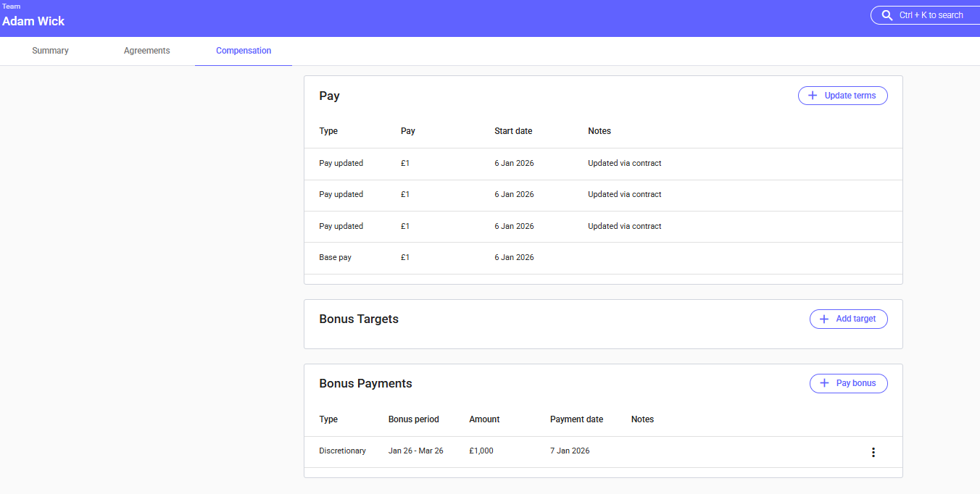Click the Team label above the name

(12, 7)
